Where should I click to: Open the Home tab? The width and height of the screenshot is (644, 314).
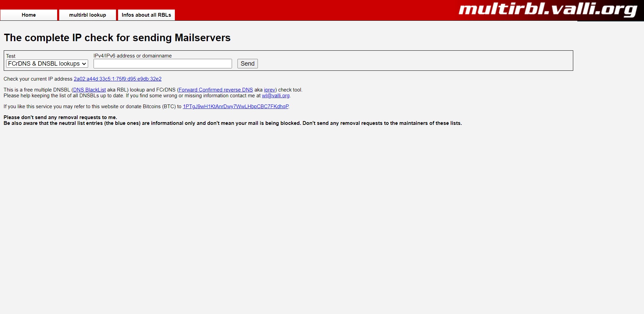(29, 15)
